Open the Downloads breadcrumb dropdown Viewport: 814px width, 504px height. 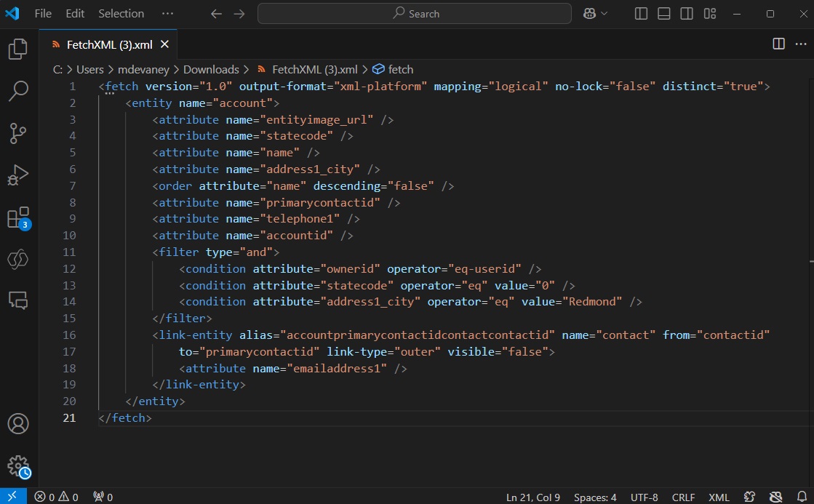211,69
